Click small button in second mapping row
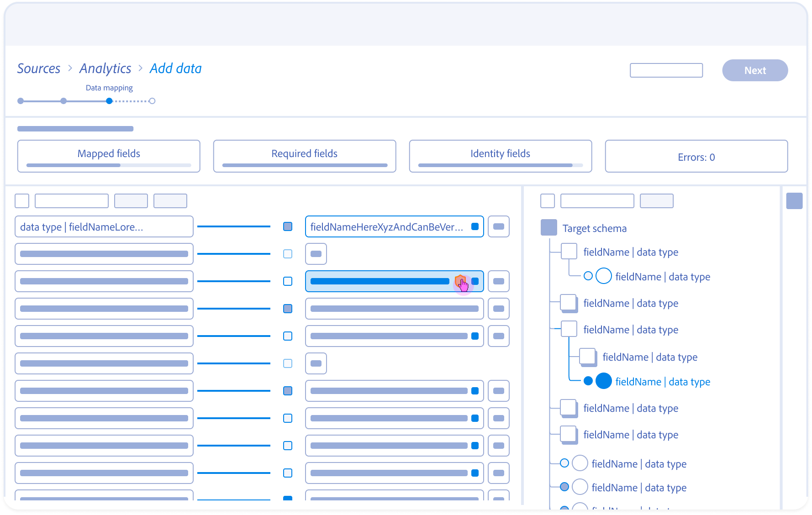The width and height of the screenshot is (812, 515). point(316,254)
